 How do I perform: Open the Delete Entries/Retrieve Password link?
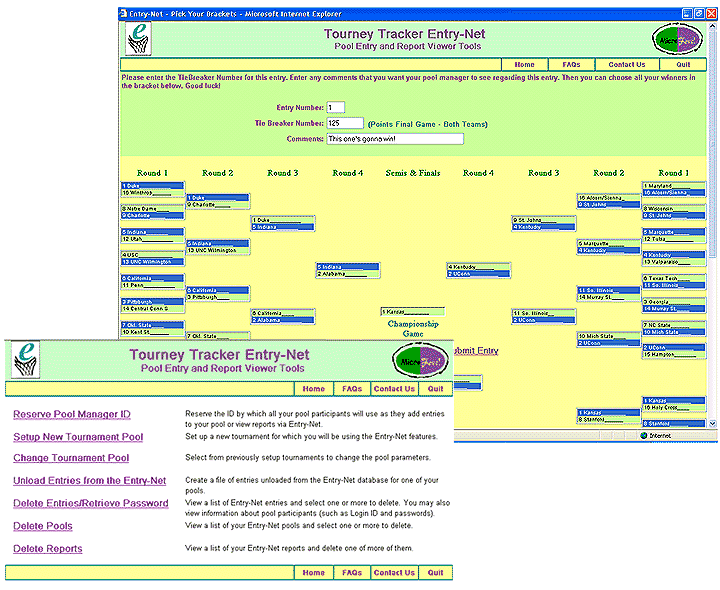click(x=91, y=503)
